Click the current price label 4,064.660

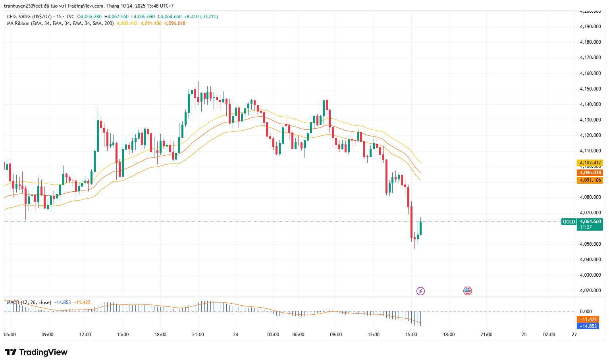pyautogui.click(x=590, y=221)
